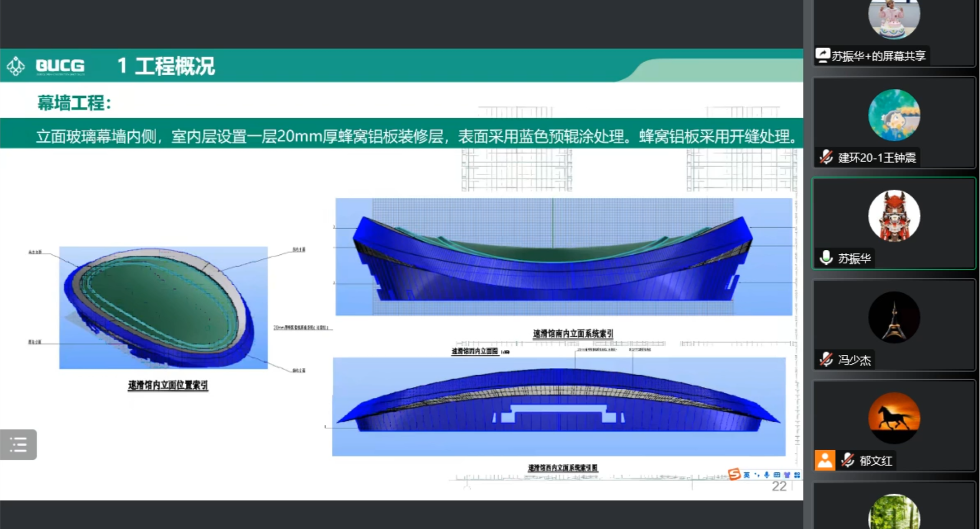
Task: Click the Sogou voice input microphone icon
Action: point(766,474)
